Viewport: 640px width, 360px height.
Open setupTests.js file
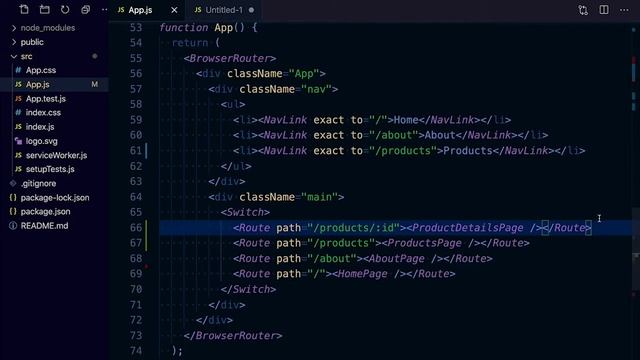50,169
